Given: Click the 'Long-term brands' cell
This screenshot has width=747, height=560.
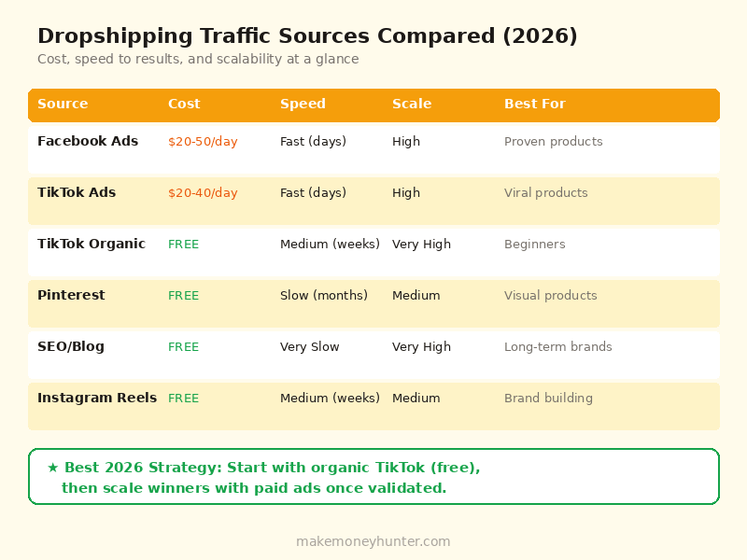Looking at the screenshot, I should click(x=558, y=347).
